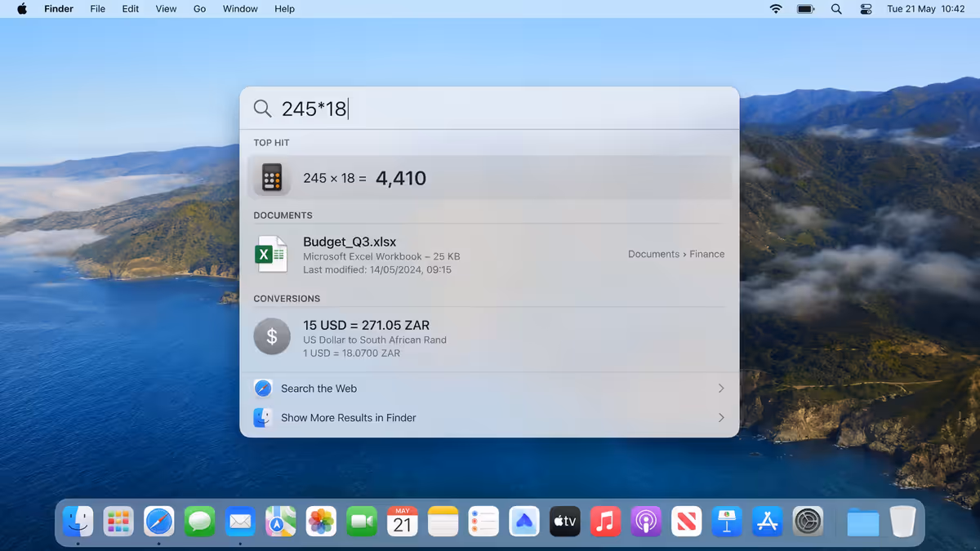Open Safari from the Dock
The height and width of the screenshot is (551, 980).
[159, 521]
